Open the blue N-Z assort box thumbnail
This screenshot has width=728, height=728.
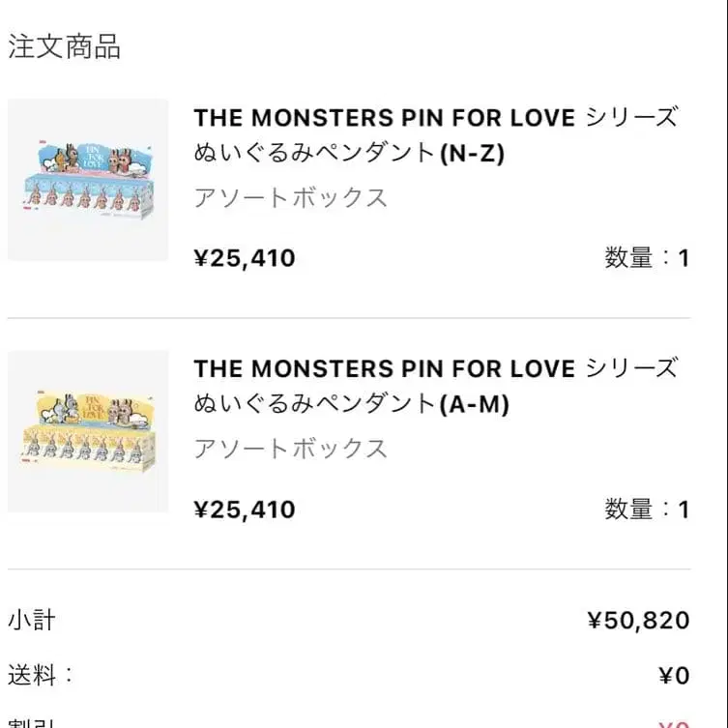point(88,179)
